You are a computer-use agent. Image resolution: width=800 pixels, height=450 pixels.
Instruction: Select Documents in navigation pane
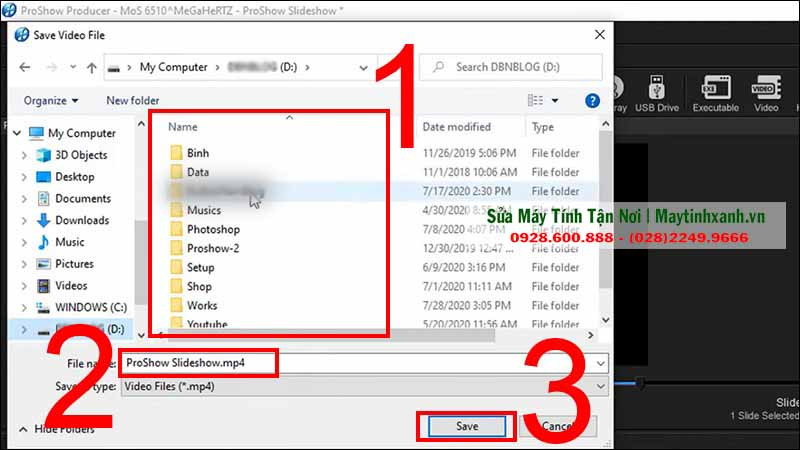point(83,198)
